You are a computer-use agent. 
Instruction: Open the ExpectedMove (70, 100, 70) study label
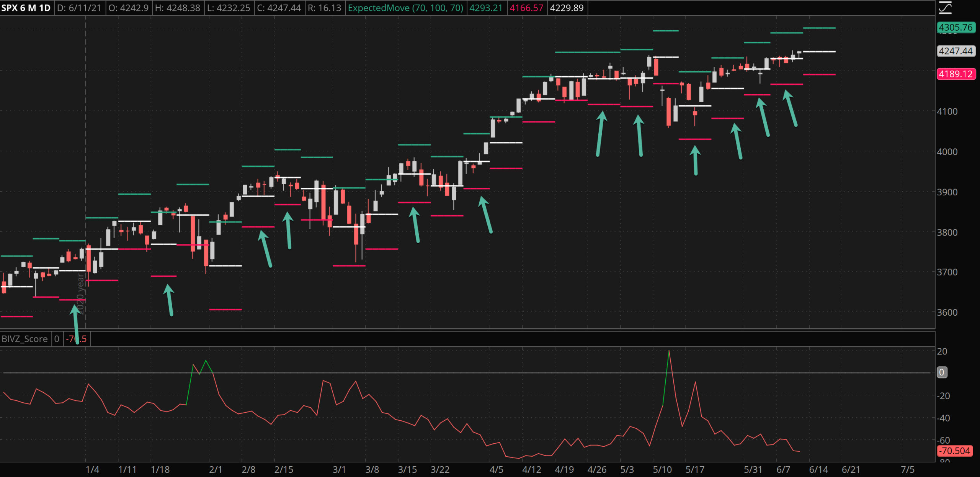[405, 8]
